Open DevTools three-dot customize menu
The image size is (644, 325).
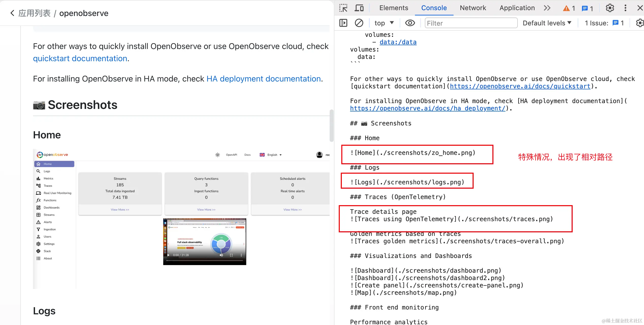click(625, 8)
